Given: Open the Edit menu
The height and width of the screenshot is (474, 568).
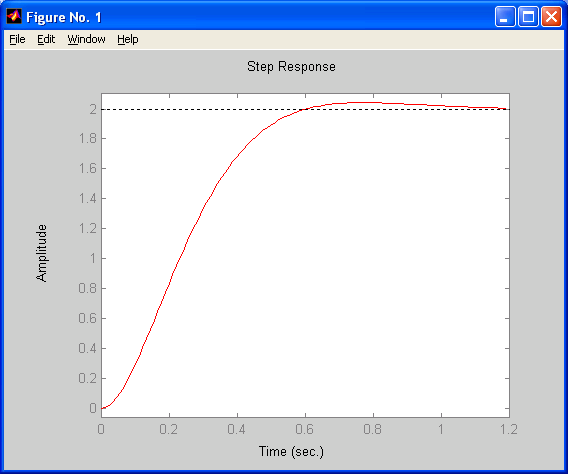Looking at the screenshot, I should coord(46,39).
